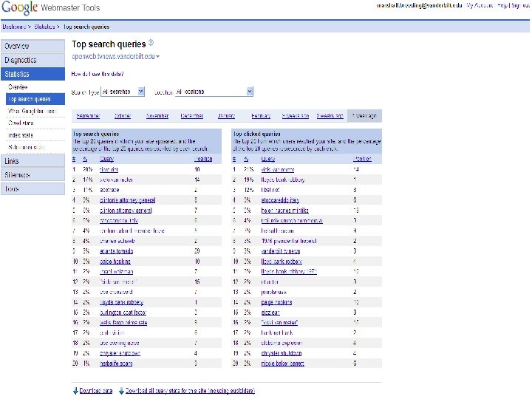Sort search queries table by # column
The image size is (532, 399).
tap(74, 159)
